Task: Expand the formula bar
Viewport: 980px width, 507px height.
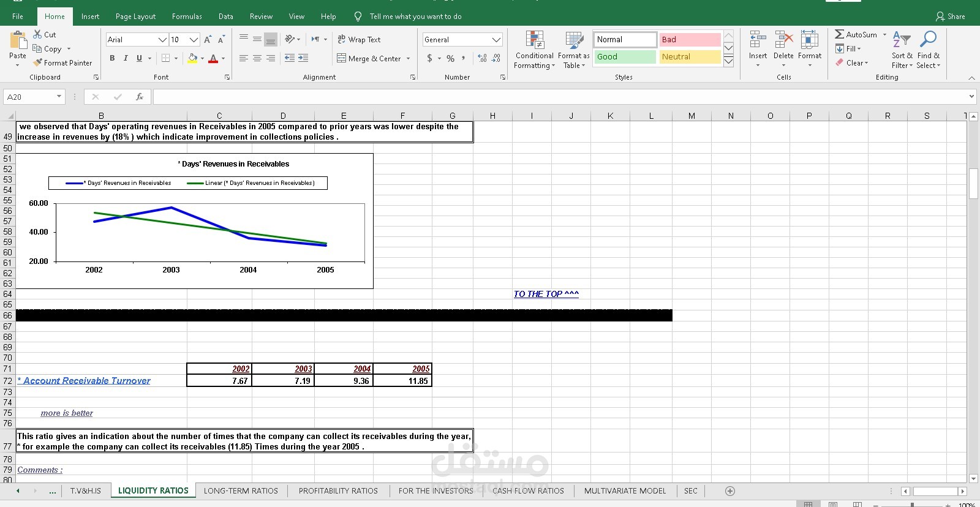Action: point(971,97)
